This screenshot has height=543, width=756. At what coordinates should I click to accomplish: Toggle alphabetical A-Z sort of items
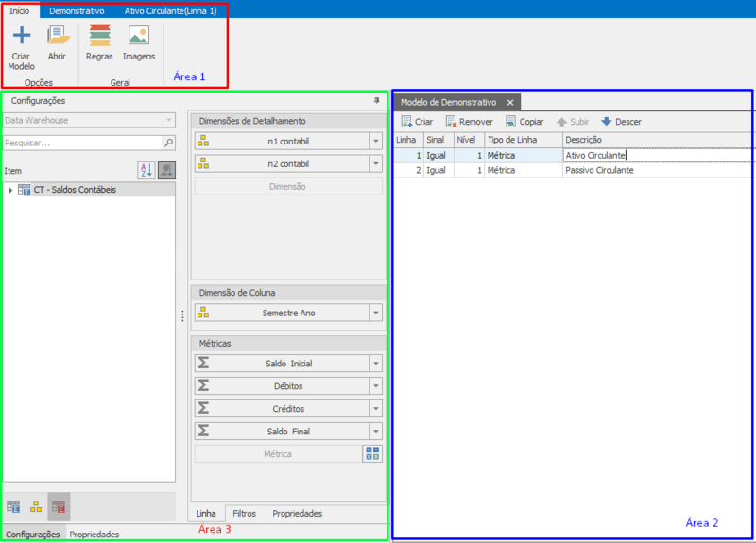[x=146, y=170]
